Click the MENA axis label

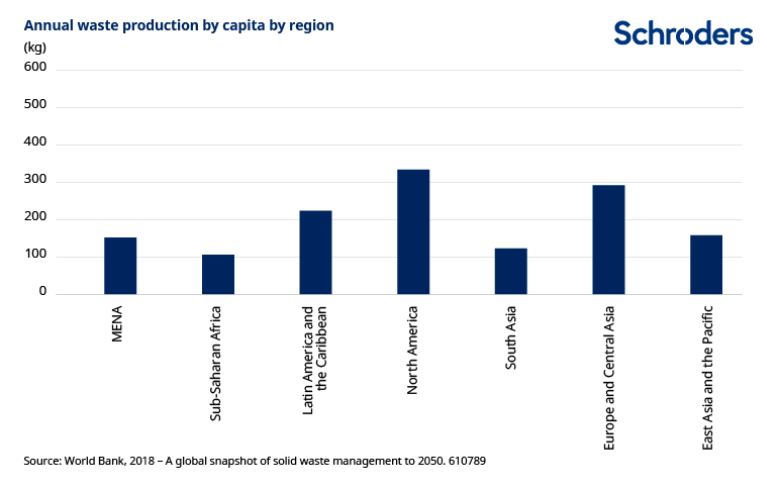(119, 324)
